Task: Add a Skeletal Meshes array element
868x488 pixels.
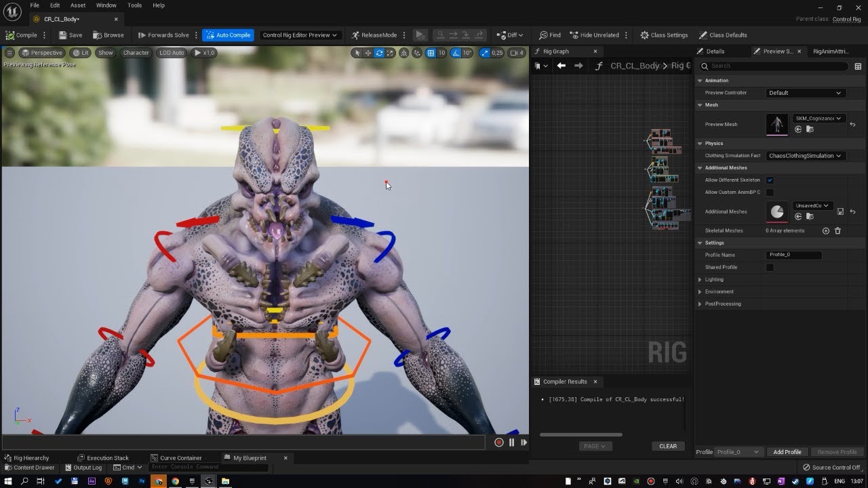Action: pos(826,230)
